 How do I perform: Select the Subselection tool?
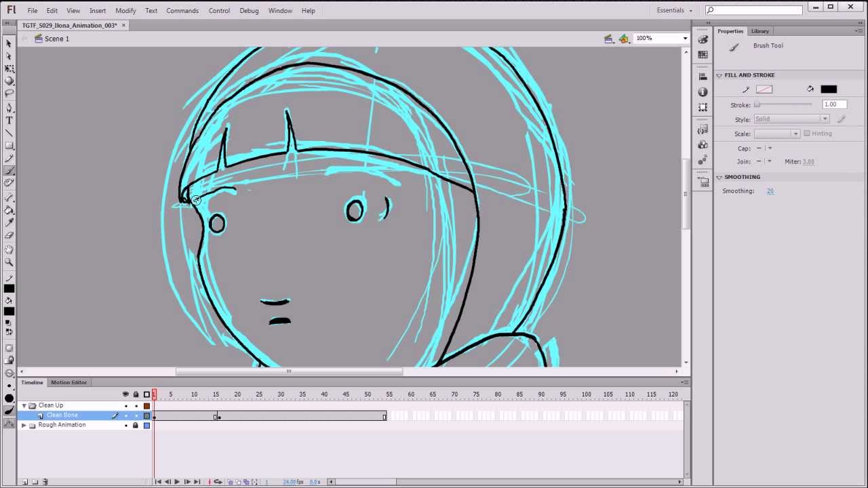coord(9,56)
